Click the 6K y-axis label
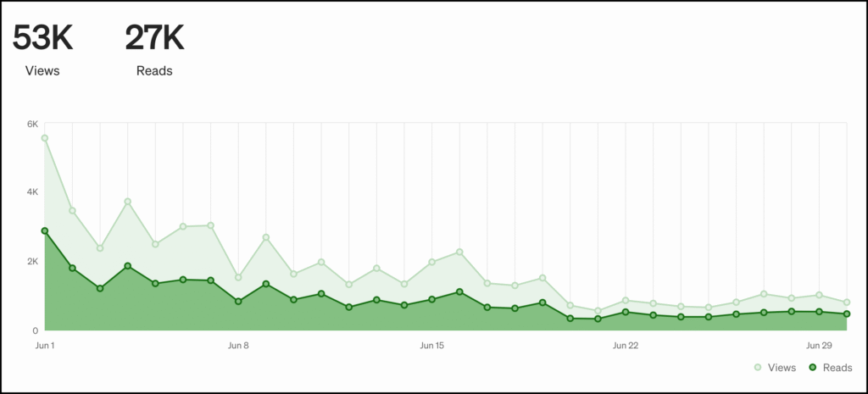 pos(32,124)
